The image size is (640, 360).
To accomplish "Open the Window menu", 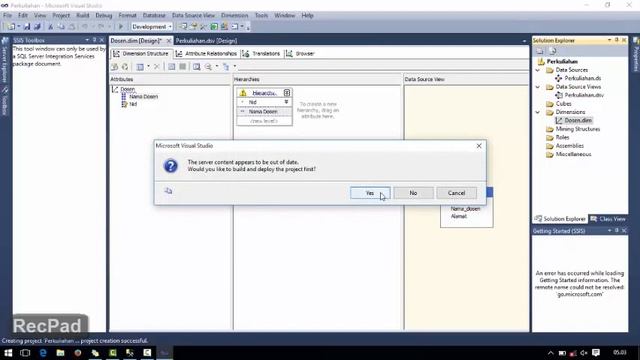I will [284, 16].
